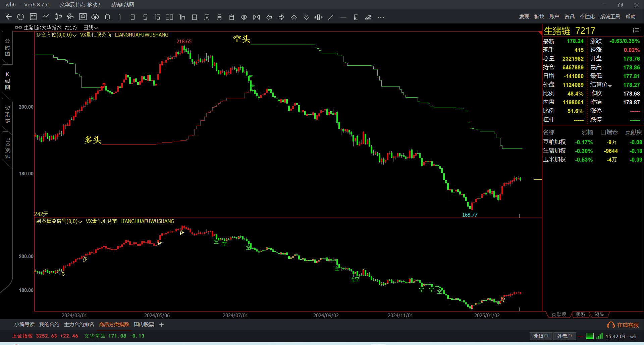Click the double up-chevron toolbar icon

click(294, 17)
